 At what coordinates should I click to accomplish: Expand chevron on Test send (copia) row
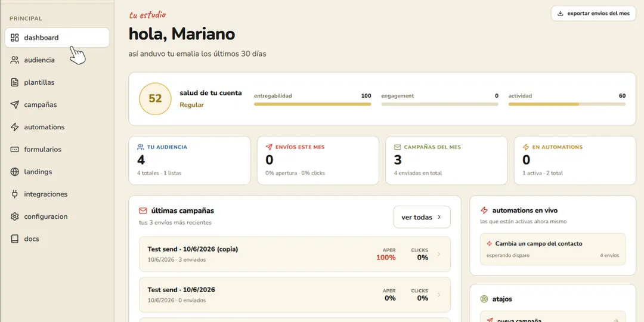[x=439, y=254]
